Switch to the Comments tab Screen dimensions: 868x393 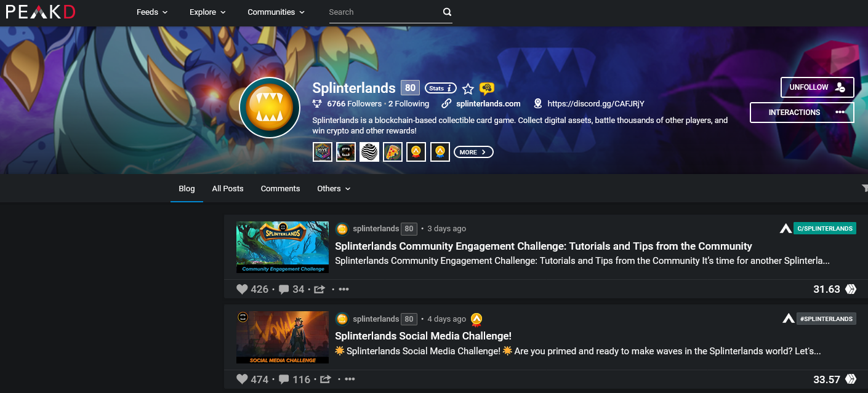[x=280, y=188]
